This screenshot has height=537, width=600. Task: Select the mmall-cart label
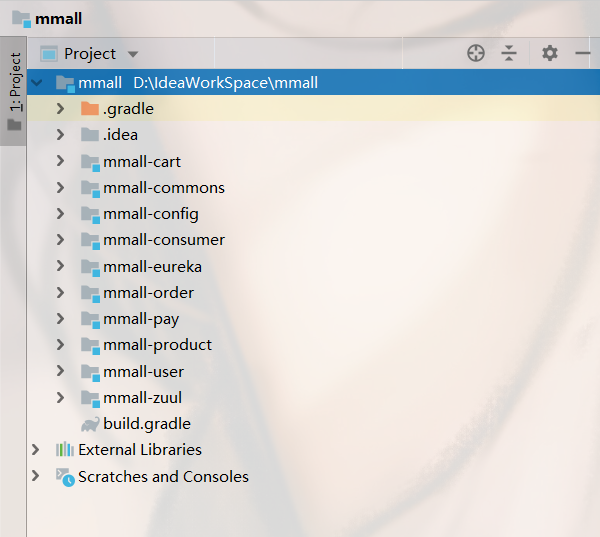(x=142, y=162)
